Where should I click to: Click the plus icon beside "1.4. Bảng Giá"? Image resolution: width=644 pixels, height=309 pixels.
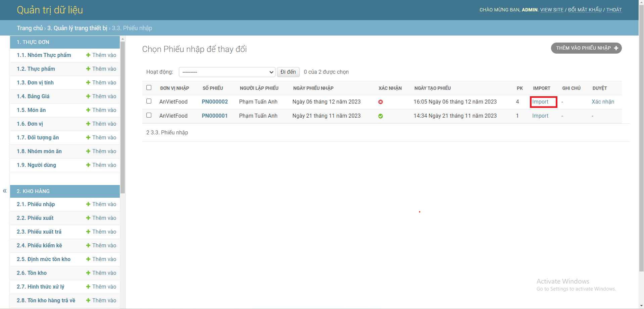pyautogui.click(x=88, y=96)
